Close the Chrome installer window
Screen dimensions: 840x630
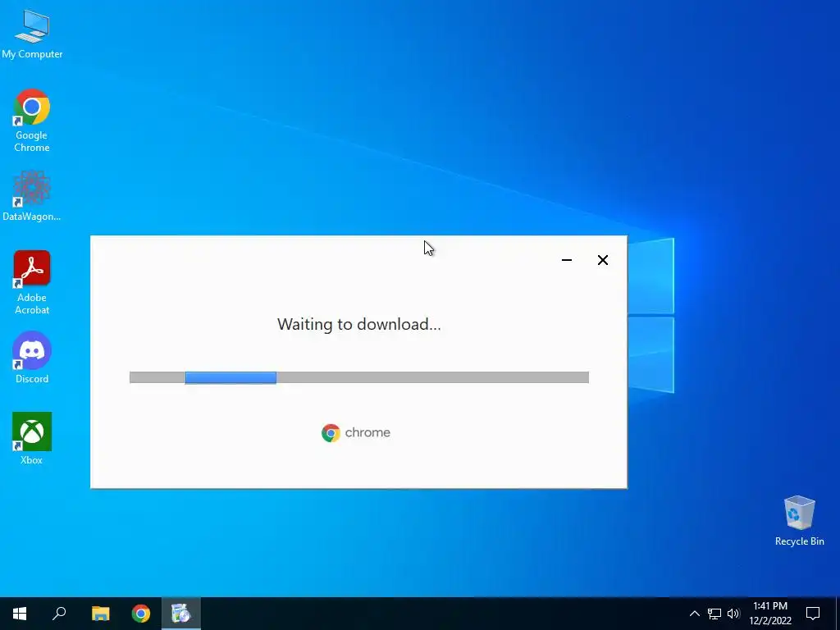pyautogui.click(x=603, y=260)
